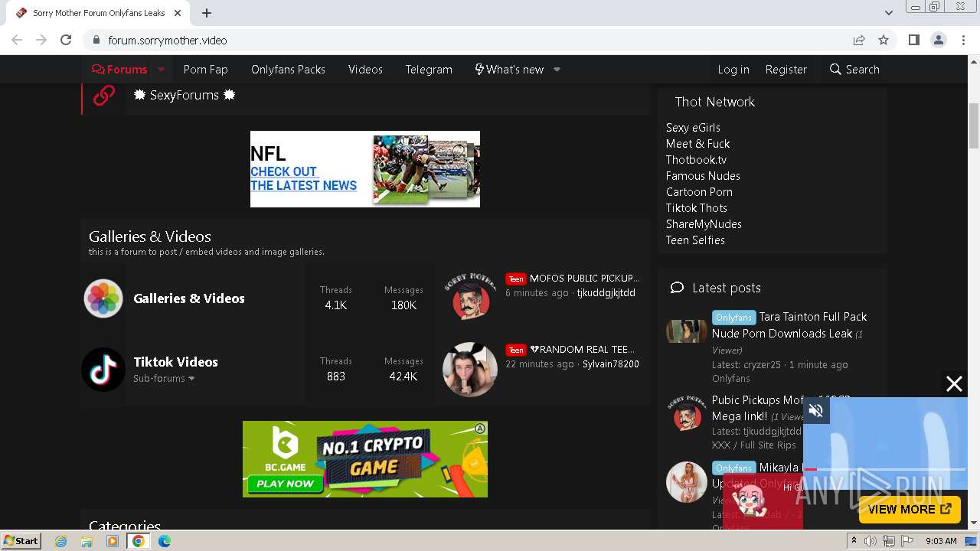The height and width of the screenshot is (551, 980).
Task: Open the SexyForums link
Action: tap(185, 95)
